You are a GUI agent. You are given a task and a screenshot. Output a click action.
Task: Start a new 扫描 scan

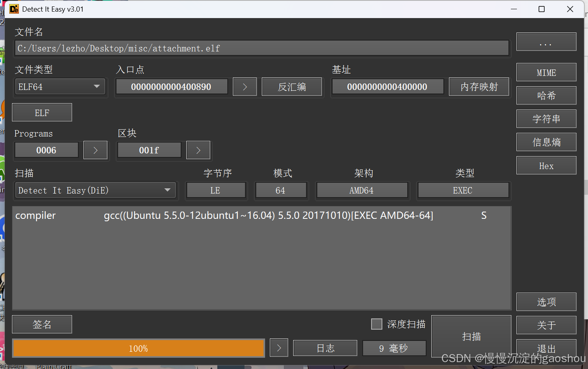(x=471, y=336)
